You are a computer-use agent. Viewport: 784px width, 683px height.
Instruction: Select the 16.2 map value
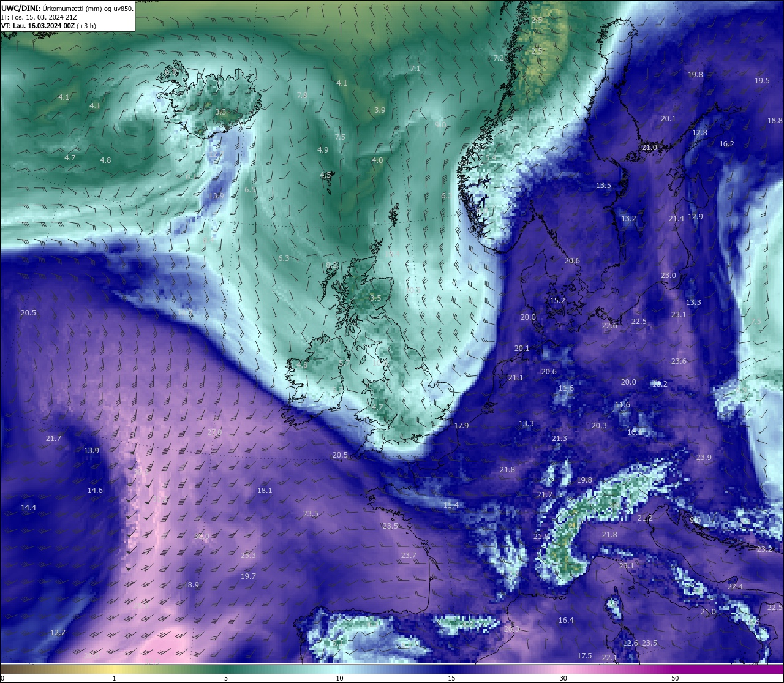click(x=726, y=144)
